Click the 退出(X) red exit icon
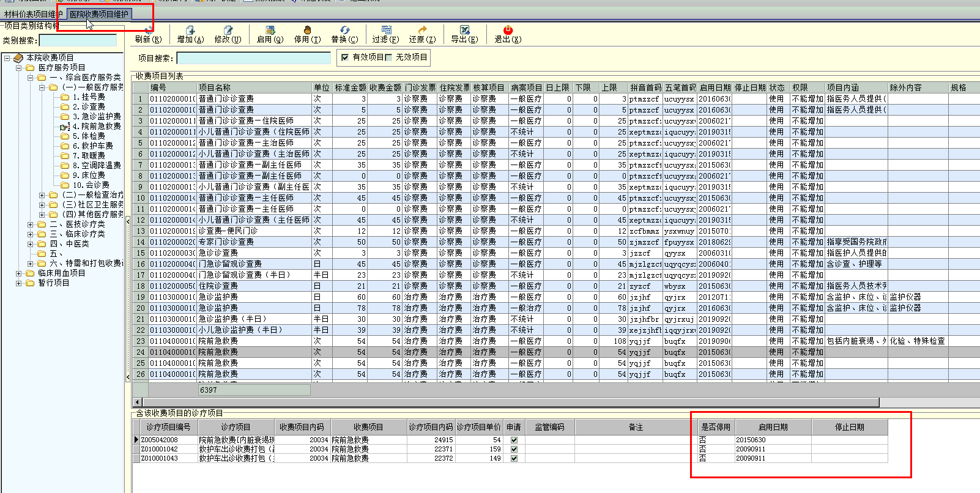Viewport: 980px width, 493px height. (x=508, y=30)
